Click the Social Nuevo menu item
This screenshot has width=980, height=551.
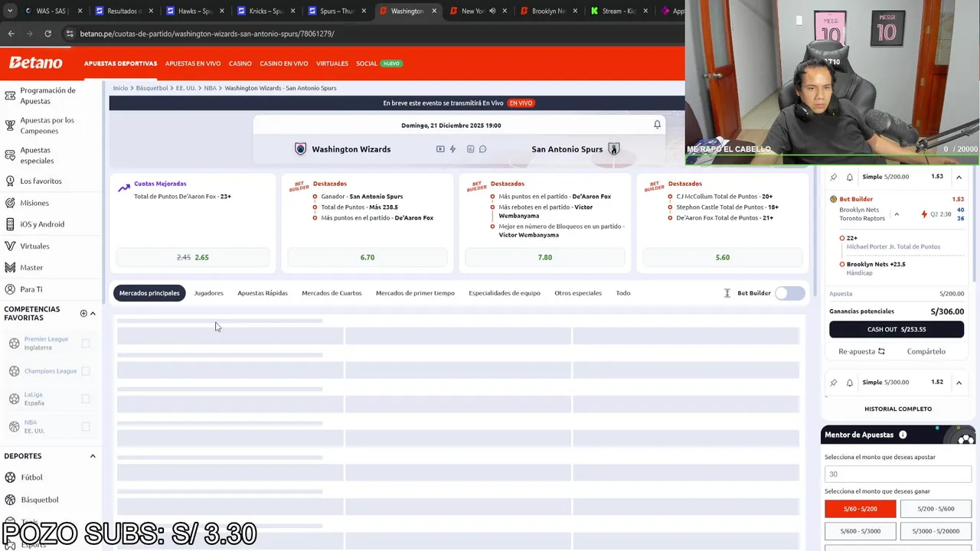pyautogui.click(x=379, y=64)
